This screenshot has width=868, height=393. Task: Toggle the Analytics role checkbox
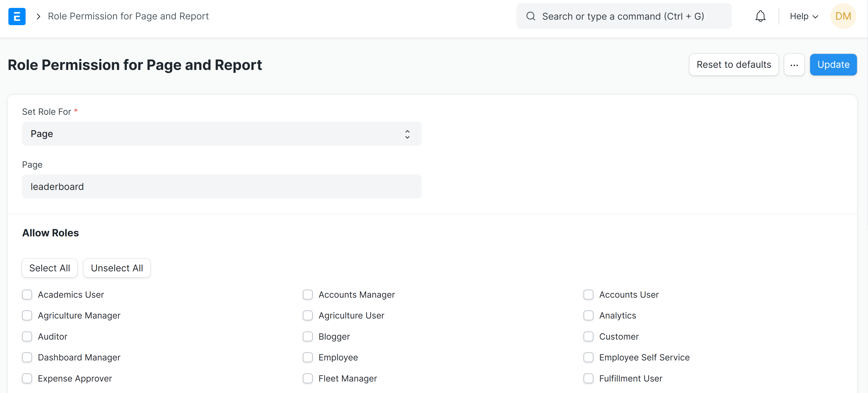point(588,315)
